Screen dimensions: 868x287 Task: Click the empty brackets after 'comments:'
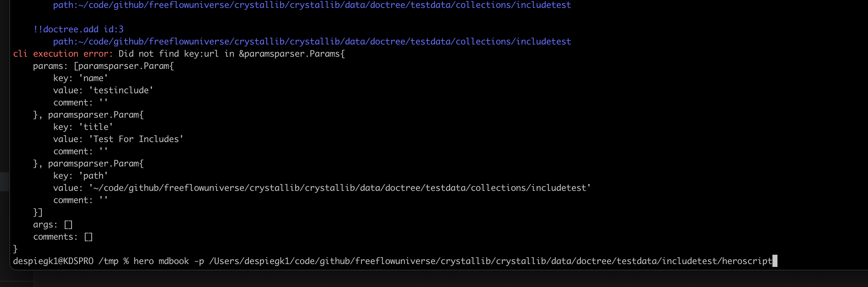(x=88, y=237)
